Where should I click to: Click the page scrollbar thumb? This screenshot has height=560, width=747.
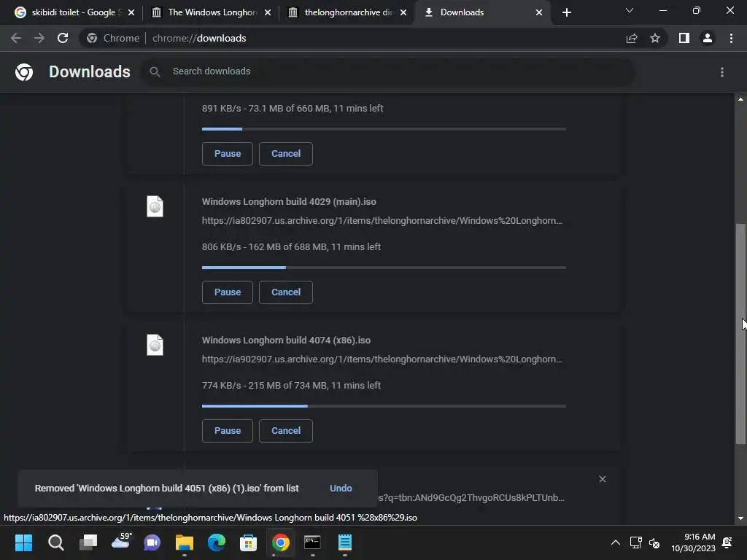tap(740, 333)
